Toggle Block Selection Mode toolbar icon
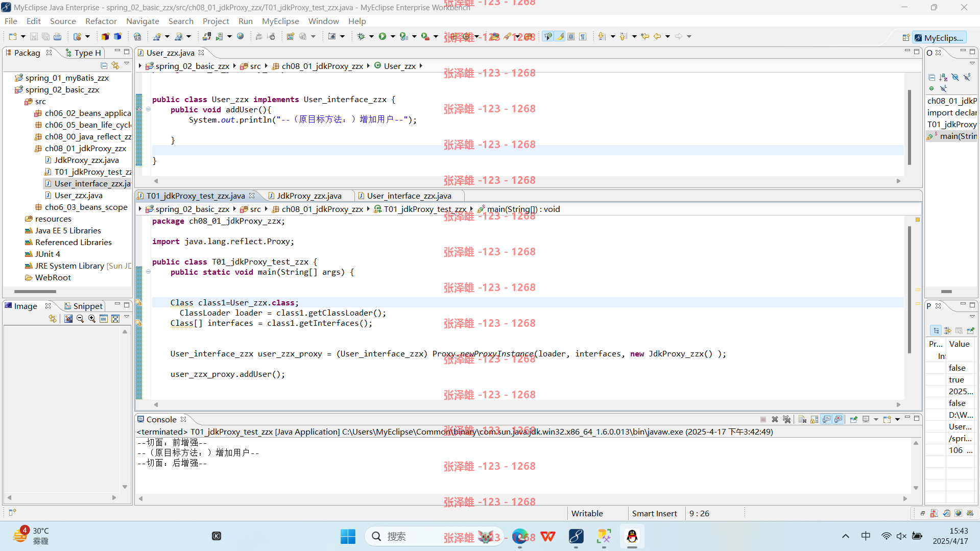The height and width of the screenshot is (551, 980). pos(571,36)
